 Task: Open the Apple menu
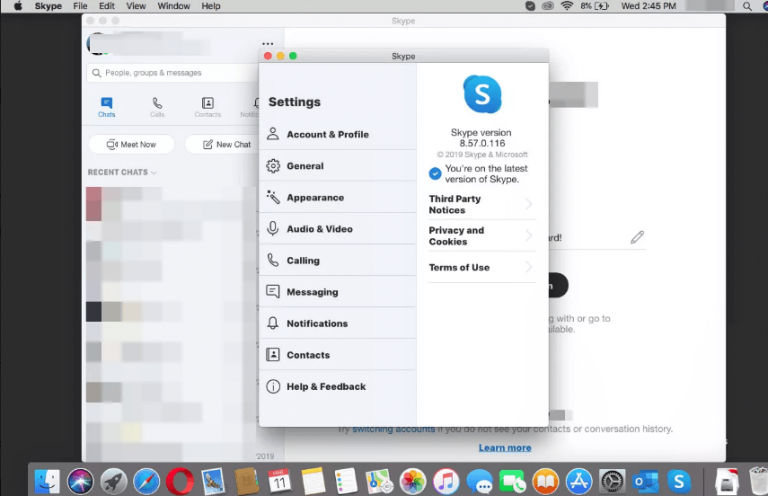click(18, 6)
